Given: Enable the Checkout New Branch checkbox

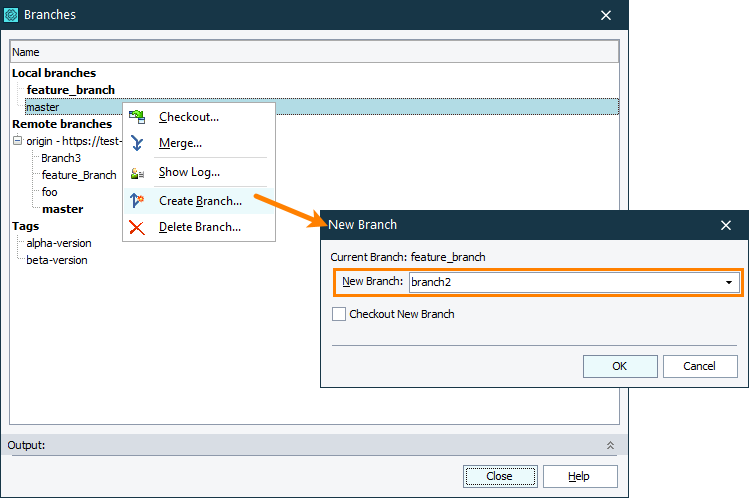Looking at the screenshot, I should point(338,314).
